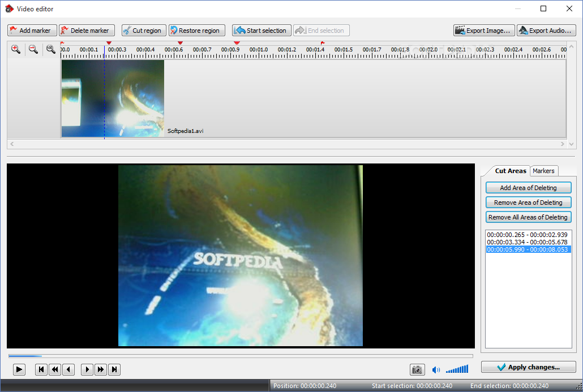Click the Start selection button

(262, 31)
